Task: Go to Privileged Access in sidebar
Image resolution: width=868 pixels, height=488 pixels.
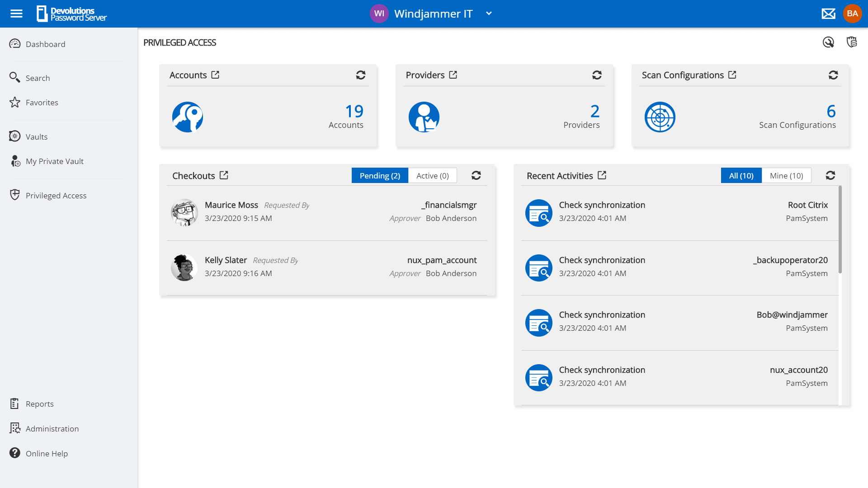Action: click(56, 195)
